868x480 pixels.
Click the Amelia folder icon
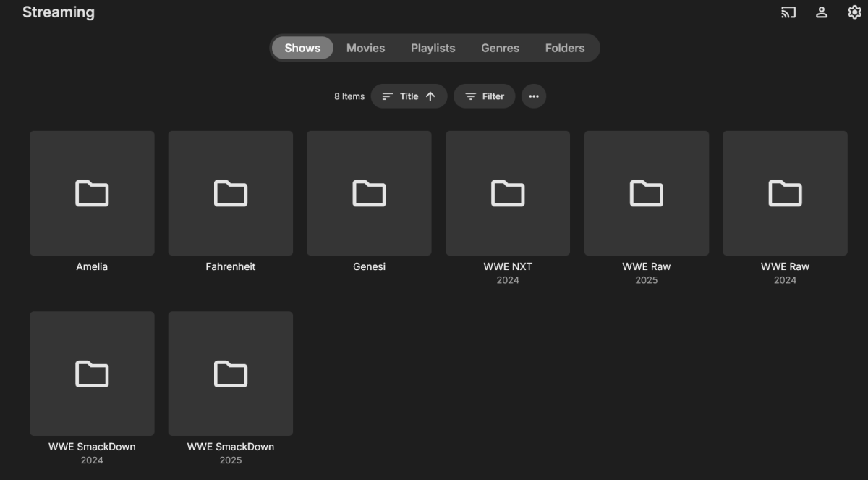[91, 193]
